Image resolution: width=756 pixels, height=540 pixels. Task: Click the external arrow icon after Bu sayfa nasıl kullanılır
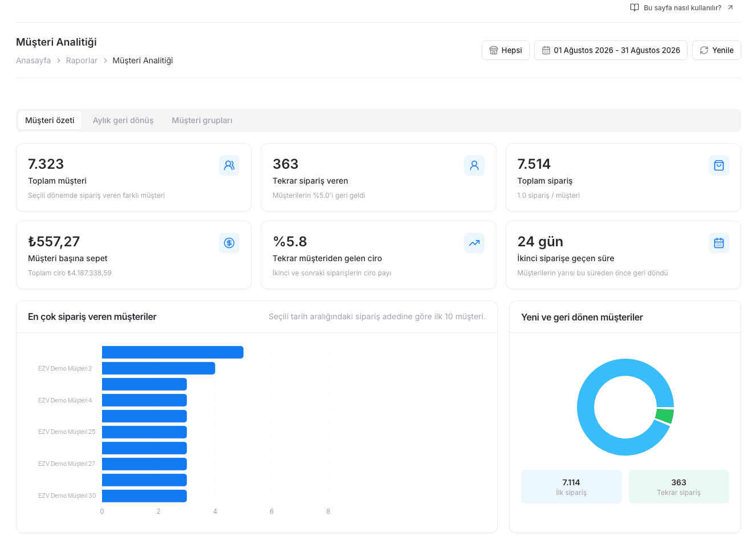pos(730,7)
